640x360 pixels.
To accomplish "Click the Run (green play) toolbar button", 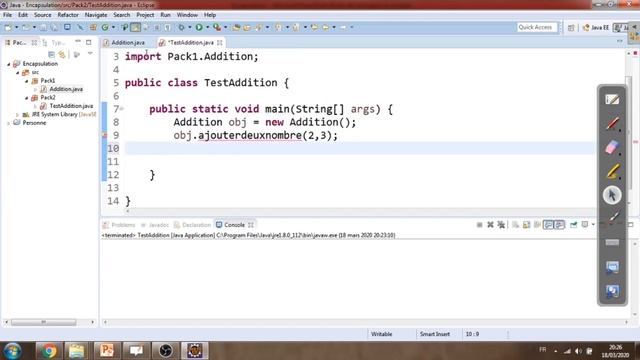I will click(199, 27).
